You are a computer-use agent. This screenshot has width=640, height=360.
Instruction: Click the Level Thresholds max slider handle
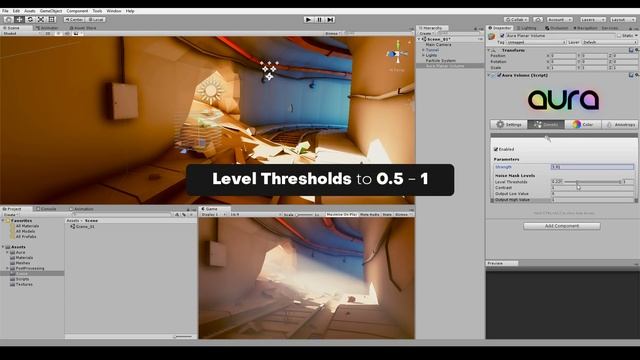(620, 182)
